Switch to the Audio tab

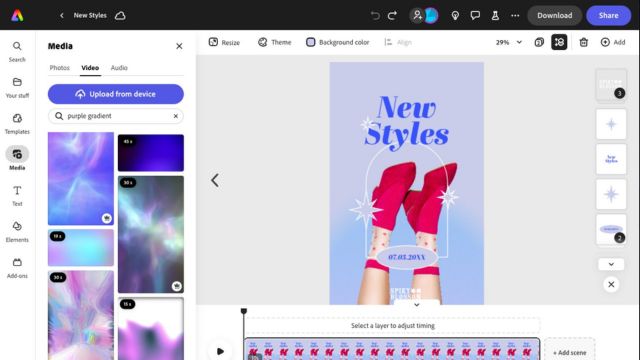pos(119,68)
